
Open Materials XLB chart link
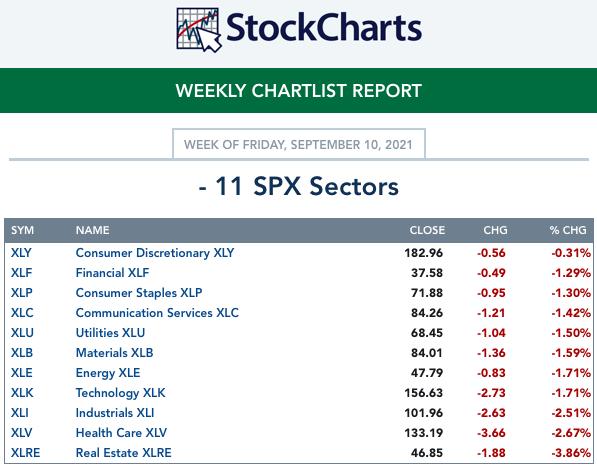point(114,353)
